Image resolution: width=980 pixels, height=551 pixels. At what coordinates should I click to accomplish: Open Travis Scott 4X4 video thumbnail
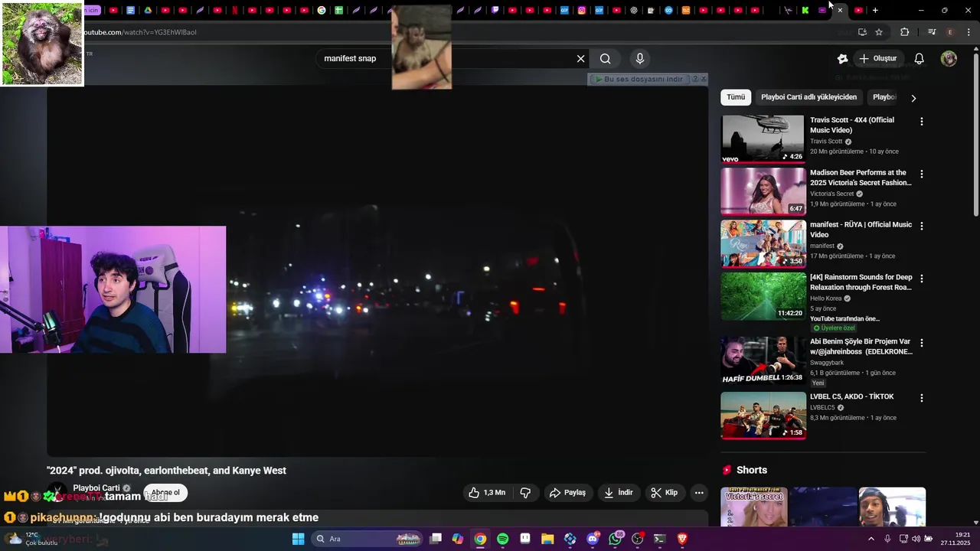pos(763,139)
